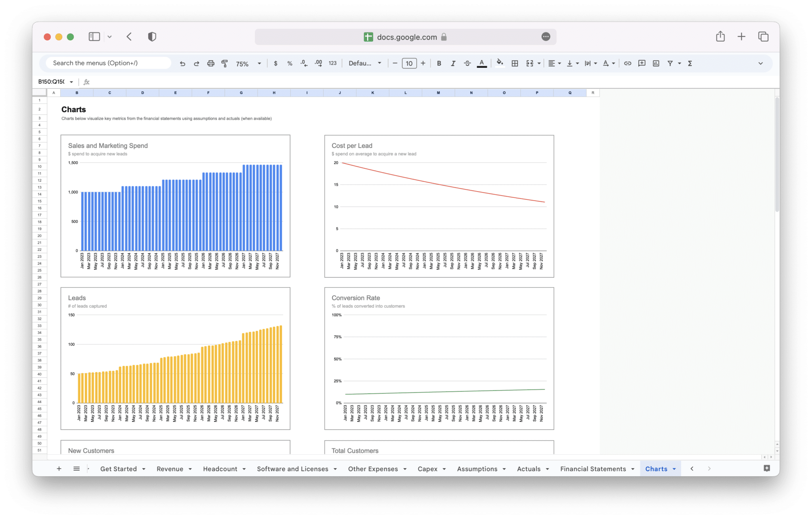Open text wrapping dropdown
This screenshot has height=519, width=812.
(591, 63)
